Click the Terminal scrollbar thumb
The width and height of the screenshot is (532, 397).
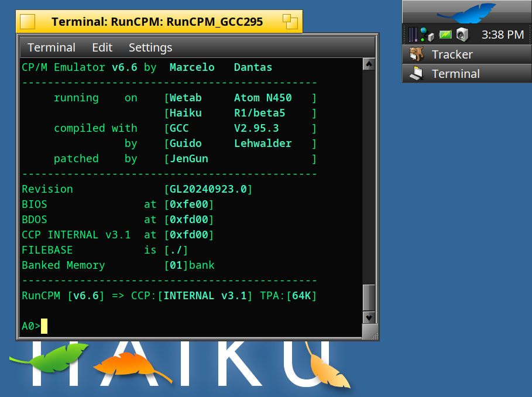(x=369, y=297)
